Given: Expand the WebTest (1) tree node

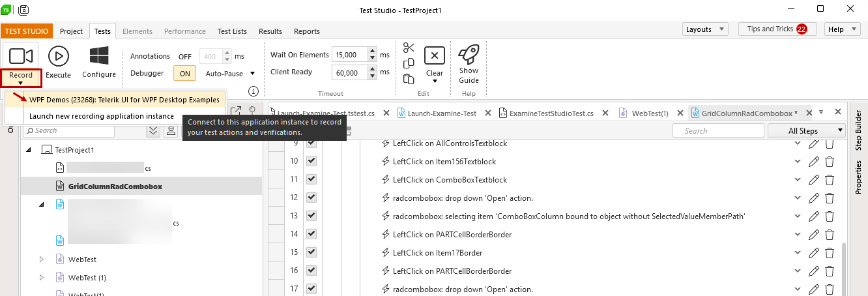Looking at the screenshot, I should (x=42, y=277).
